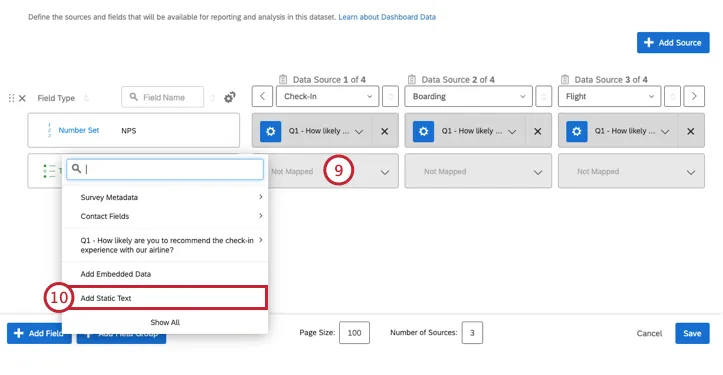Expand Q1 check-in experience question option

click(x=165, y=245)
